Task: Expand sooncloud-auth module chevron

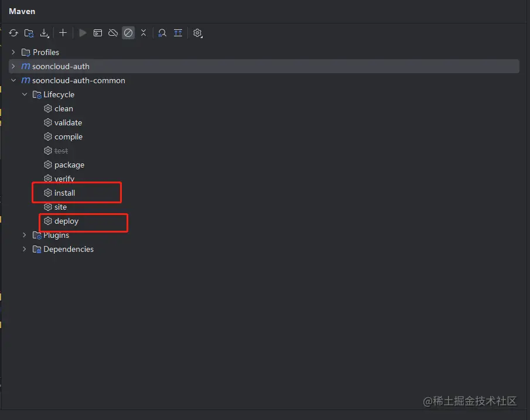Action: click(x=13, y=66)
